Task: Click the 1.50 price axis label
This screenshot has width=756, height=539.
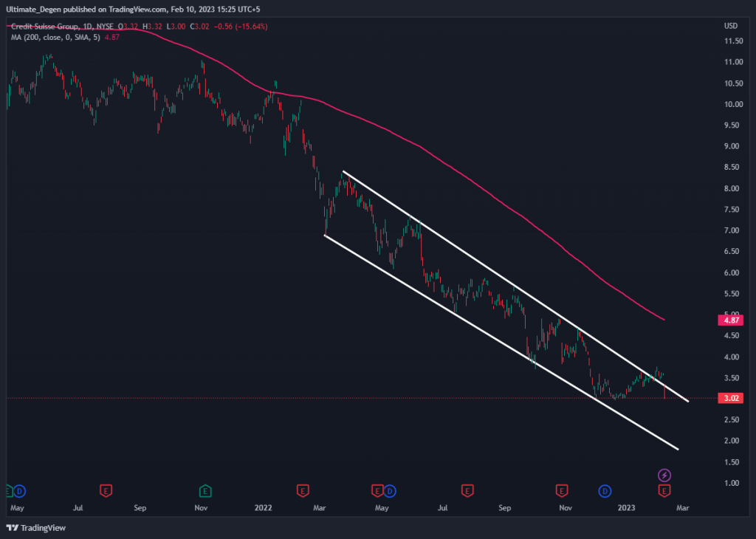Action: (x=732, y=462)
